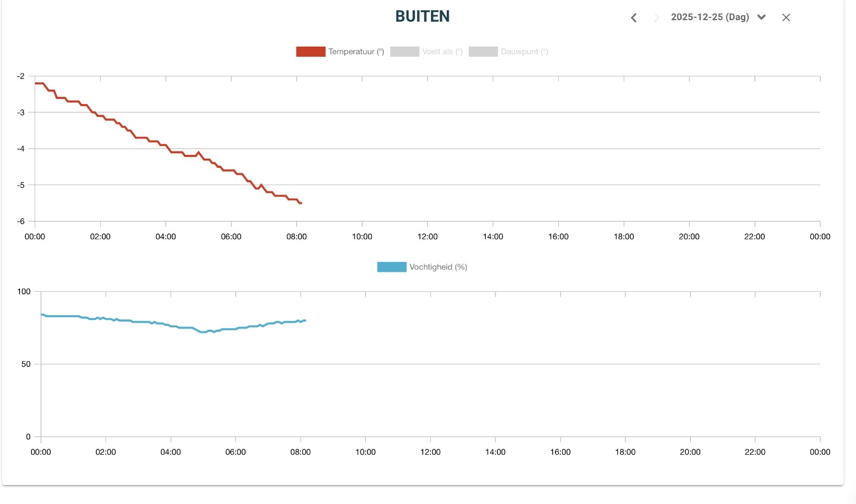This screenshot has width=856, height=504.
Task: Select the last humidity point after 08:00
Action: click(305, 320)
